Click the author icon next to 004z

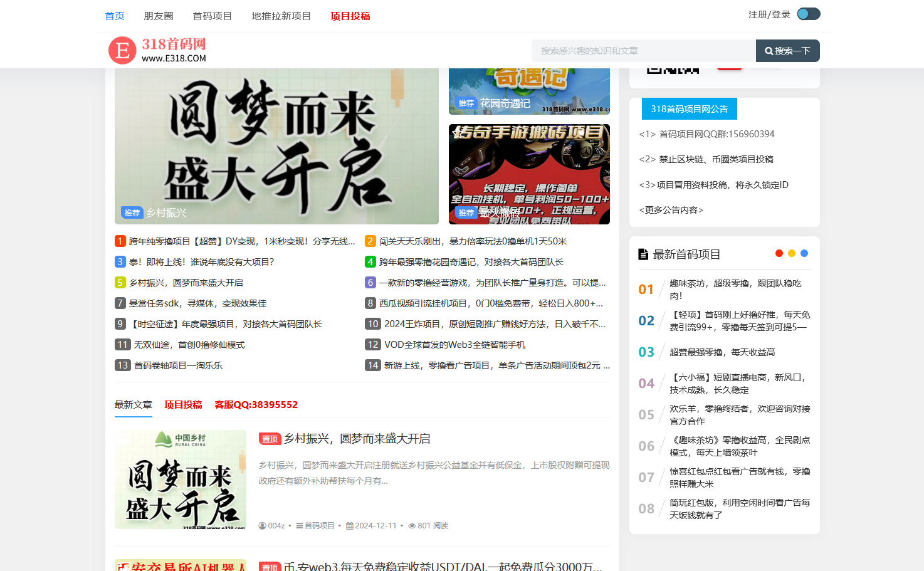click(x=263, y=526)
